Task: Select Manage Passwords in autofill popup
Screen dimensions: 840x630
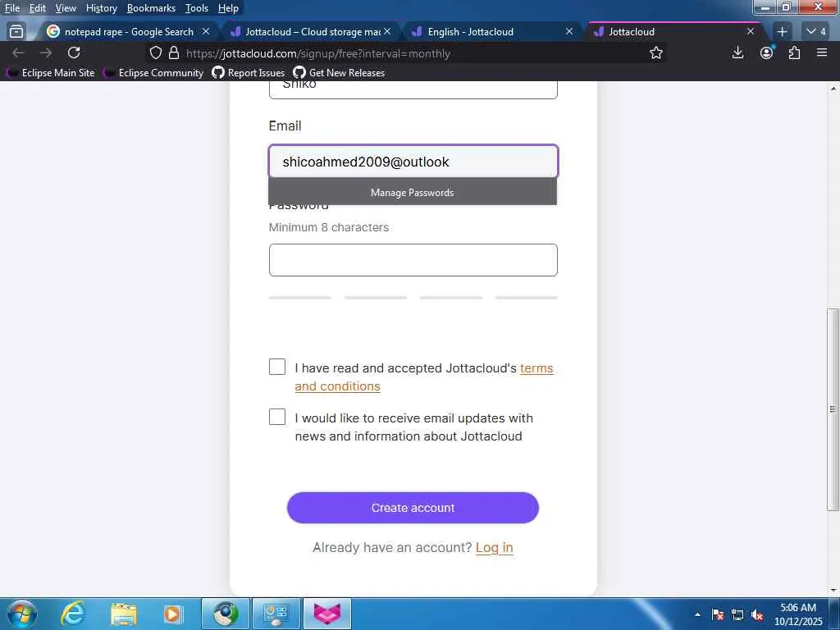Action: 412,192
